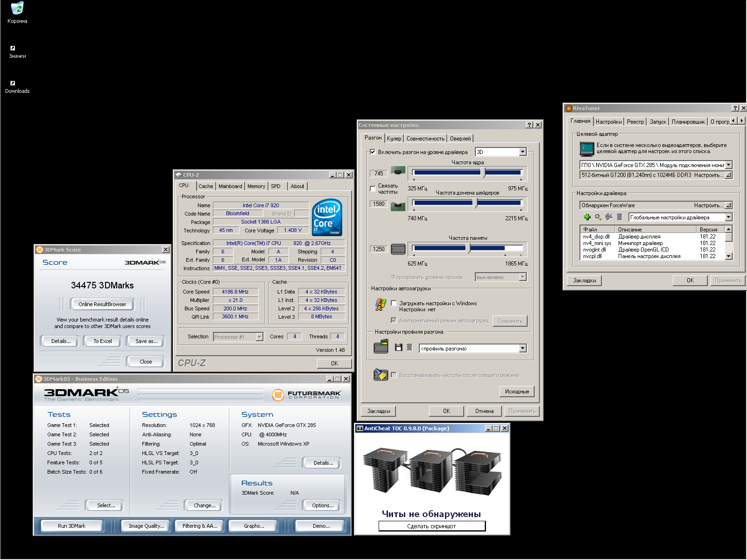Viewport: 747px width, 560px height.
Task: Delete overclocking profile with trash icon
Action: point(409,347)
